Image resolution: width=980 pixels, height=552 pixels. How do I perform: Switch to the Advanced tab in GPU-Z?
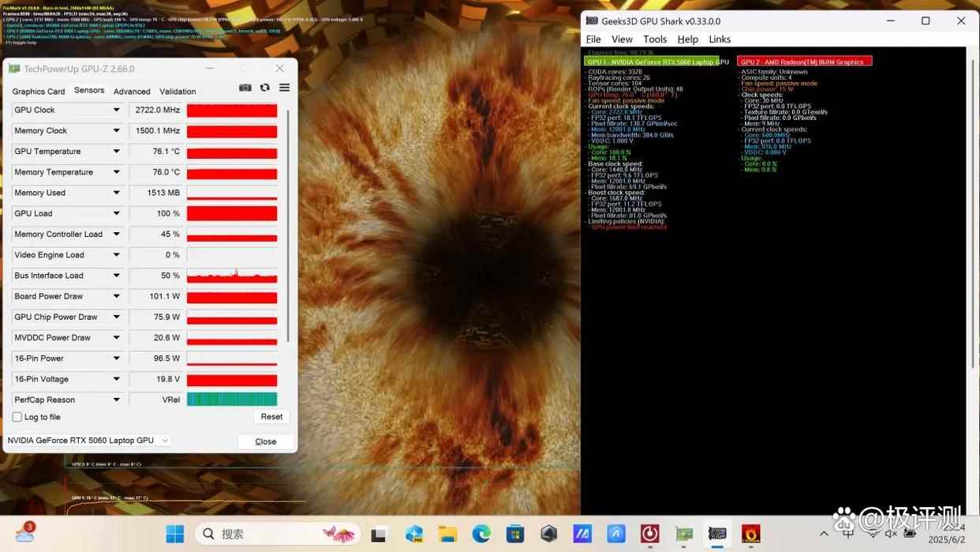[x=132, y=92]
